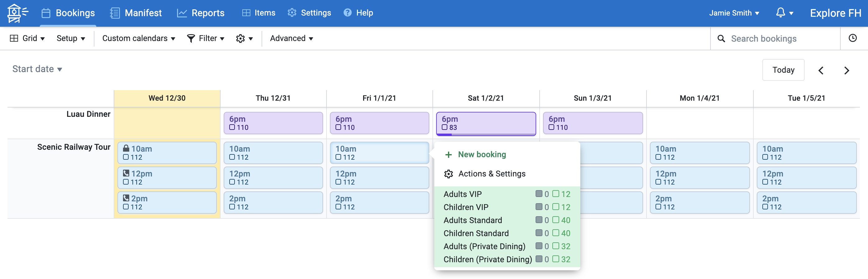Click Children Standard booked count box
The height and width of the screenshot is (279, 868).
click(x=539, y=233)
